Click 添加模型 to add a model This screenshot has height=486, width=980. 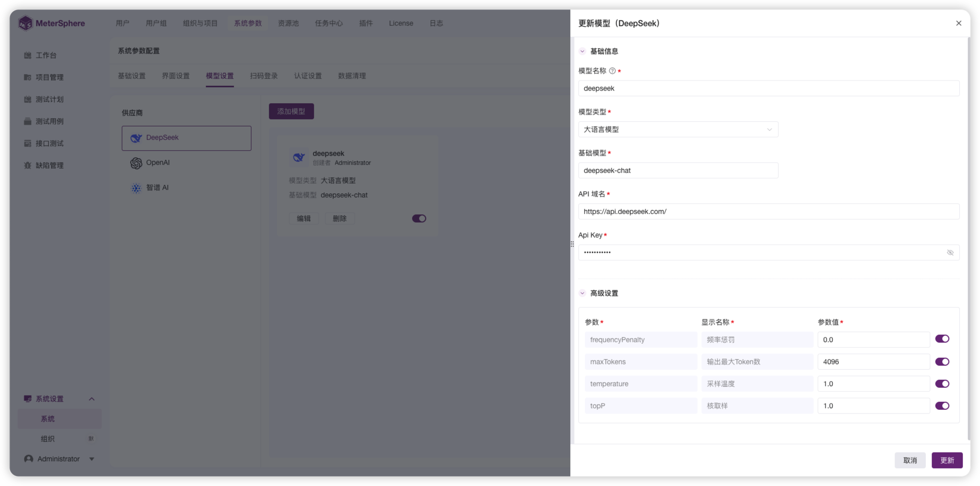pyautogui.click(x=291, y=111)
